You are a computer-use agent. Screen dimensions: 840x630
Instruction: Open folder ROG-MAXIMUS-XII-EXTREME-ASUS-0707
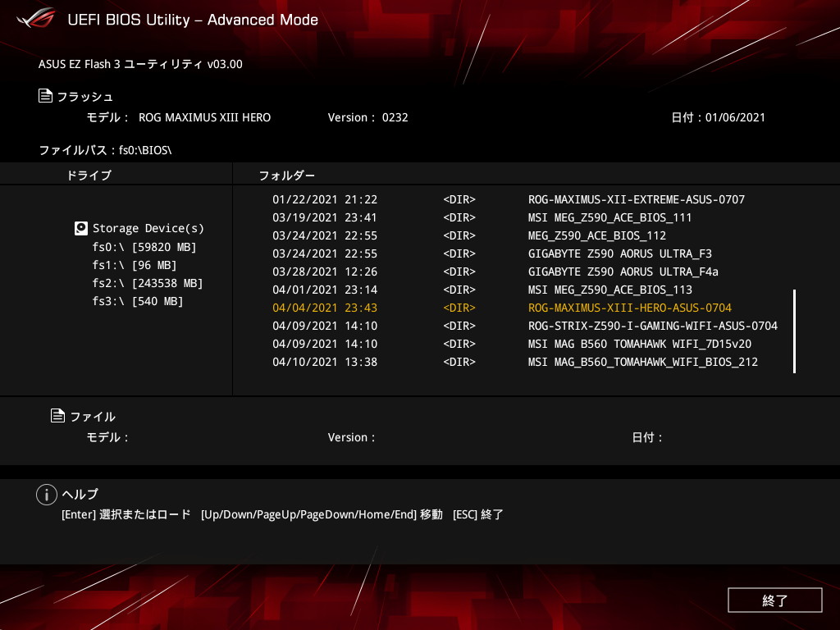(x=637, y=200)
